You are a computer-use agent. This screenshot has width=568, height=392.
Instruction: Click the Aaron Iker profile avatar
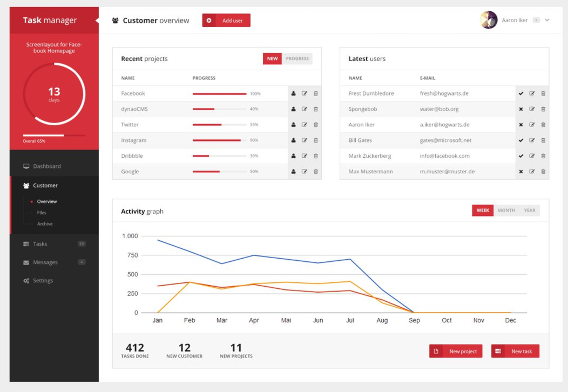[489, 20]
